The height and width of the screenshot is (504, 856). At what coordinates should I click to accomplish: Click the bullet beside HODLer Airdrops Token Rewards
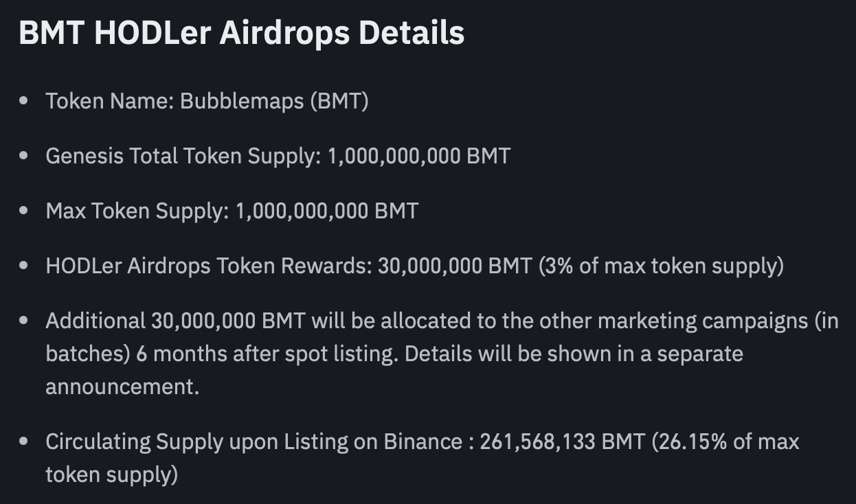[x=24, y=266]
